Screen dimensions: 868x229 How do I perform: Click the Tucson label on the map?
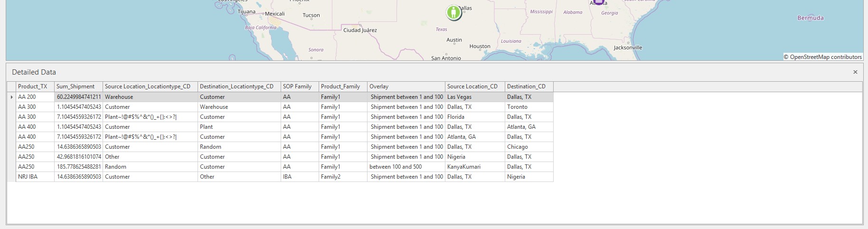[311, 15]
